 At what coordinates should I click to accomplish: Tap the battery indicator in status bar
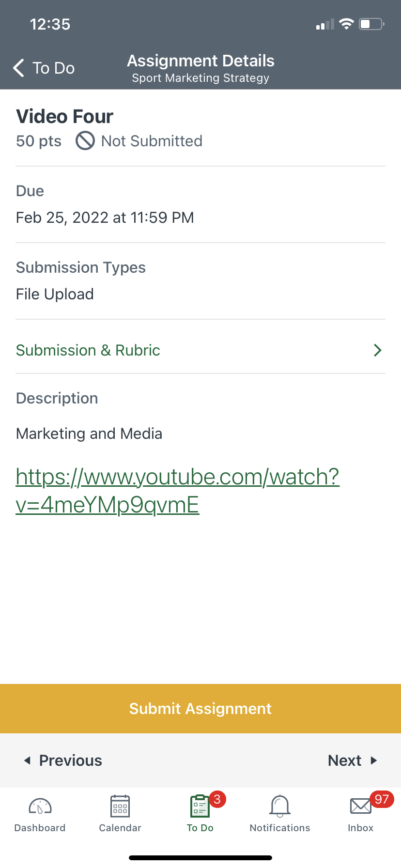(x=371, y=24)
